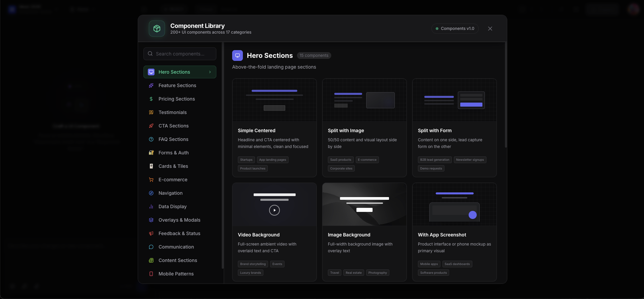
Task: Select the Communication category
Action: pos(180,247)
